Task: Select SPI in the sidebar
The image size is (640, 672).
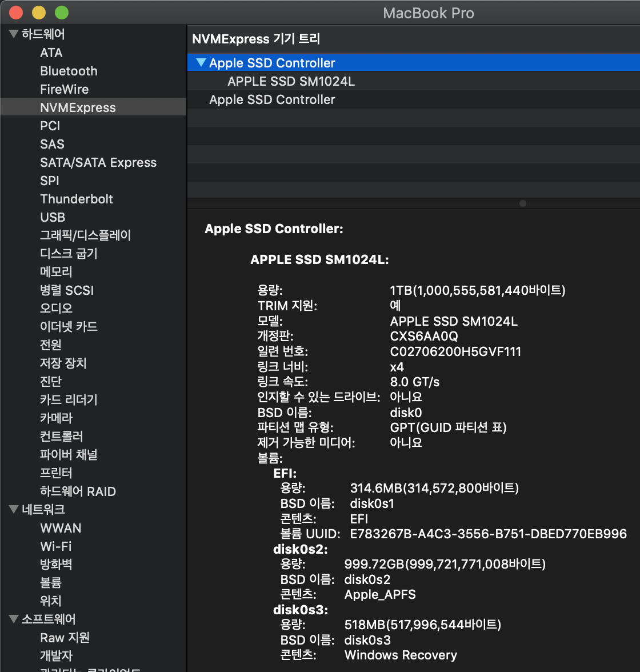Action: click(50, 181)
